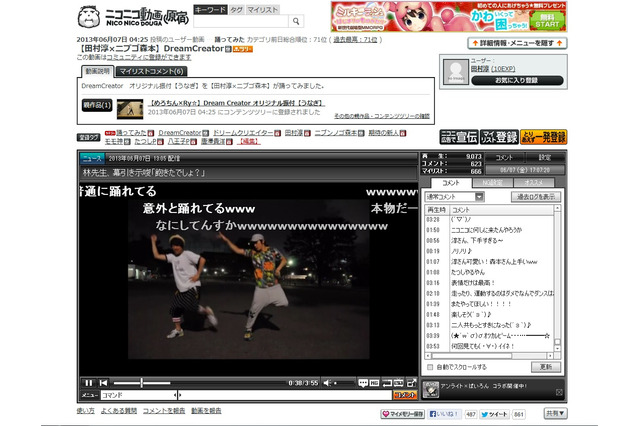
Task: Submit with the orange コメント button
Action: pyautogui.click(x=405, y=395)
